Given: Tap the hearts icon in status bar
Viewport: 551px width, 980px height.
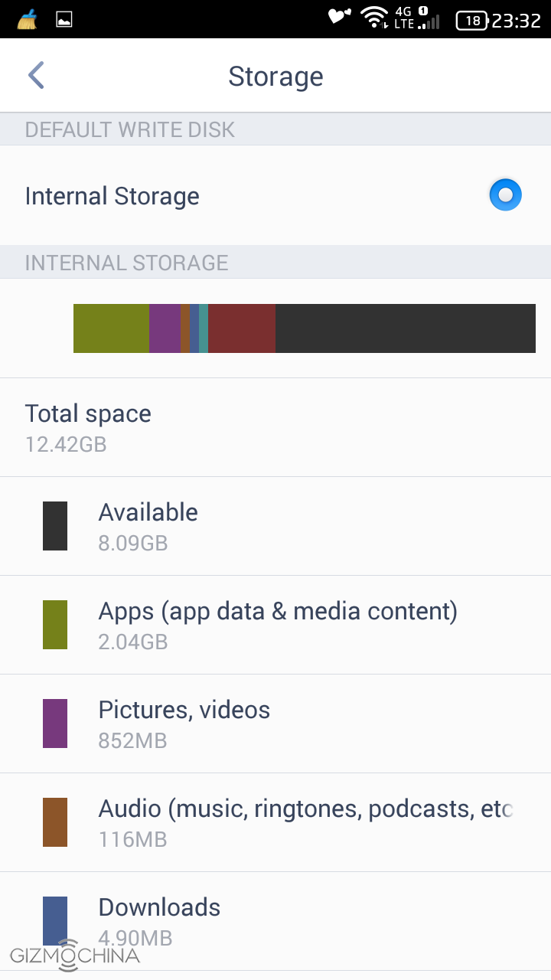Looking at the screenshot, I should click(339, 16).
